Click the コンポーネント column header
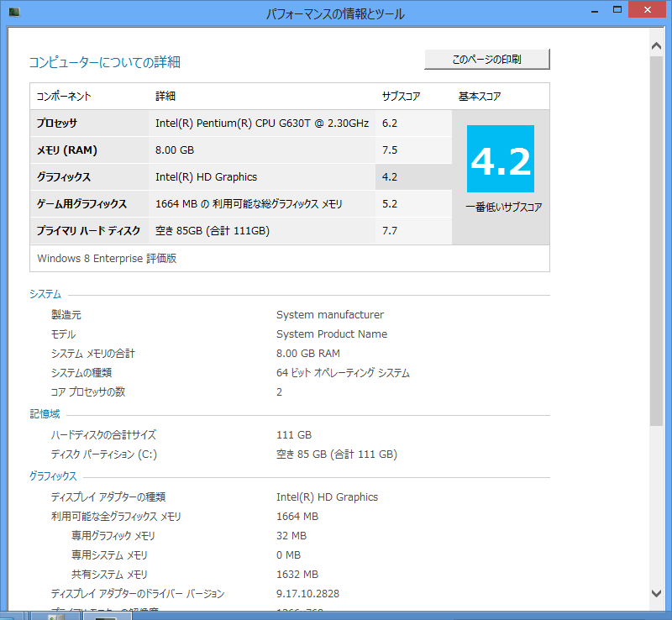The image size is (672, 620). click(x=64, y=96)
